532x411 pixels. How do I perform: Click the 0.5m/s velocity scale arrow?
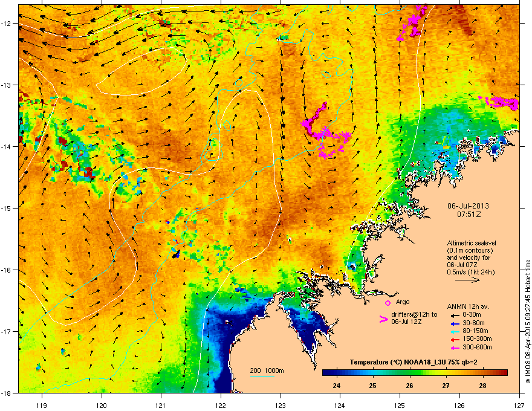[x=467, y=280]
